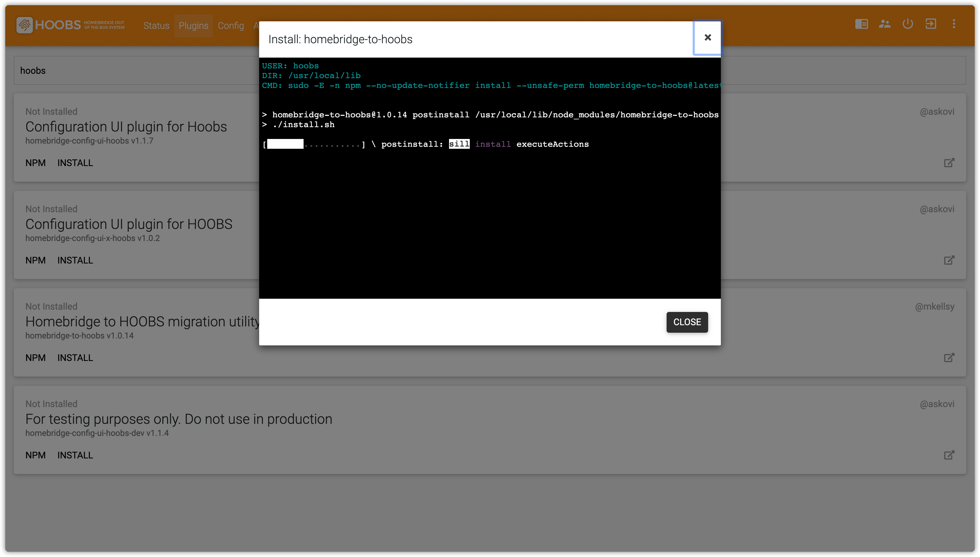Screen dimensions: 980x557
Task: Open the Config tab
Action: coord(231,26)
